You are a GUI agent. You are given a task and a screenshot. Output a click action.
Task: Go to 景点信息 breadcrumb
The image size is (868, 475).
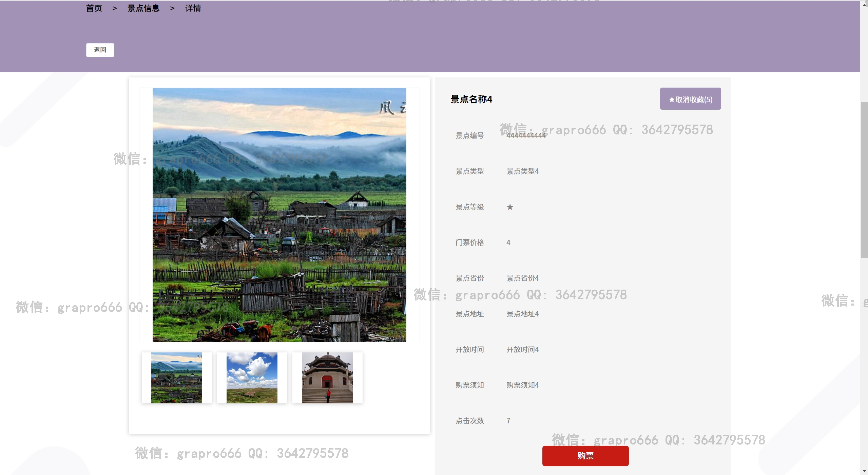point(143,8)
